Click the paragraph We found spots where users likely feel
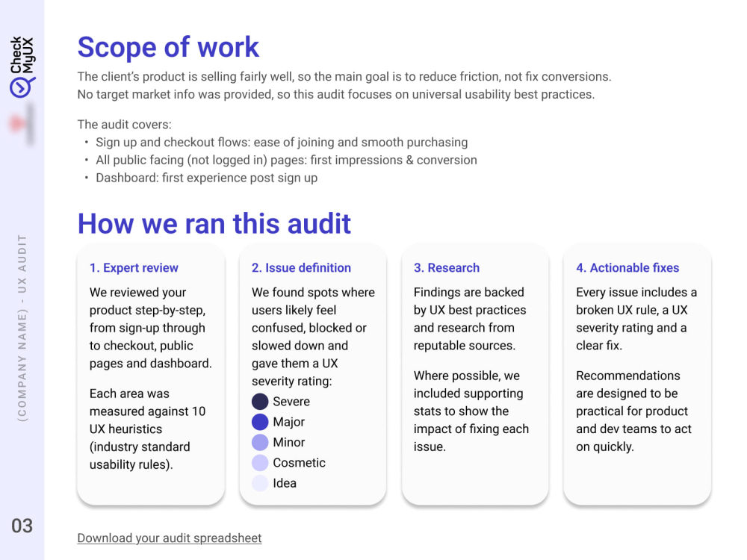Viewport: 747px width, 560px height. click(313, 337)
